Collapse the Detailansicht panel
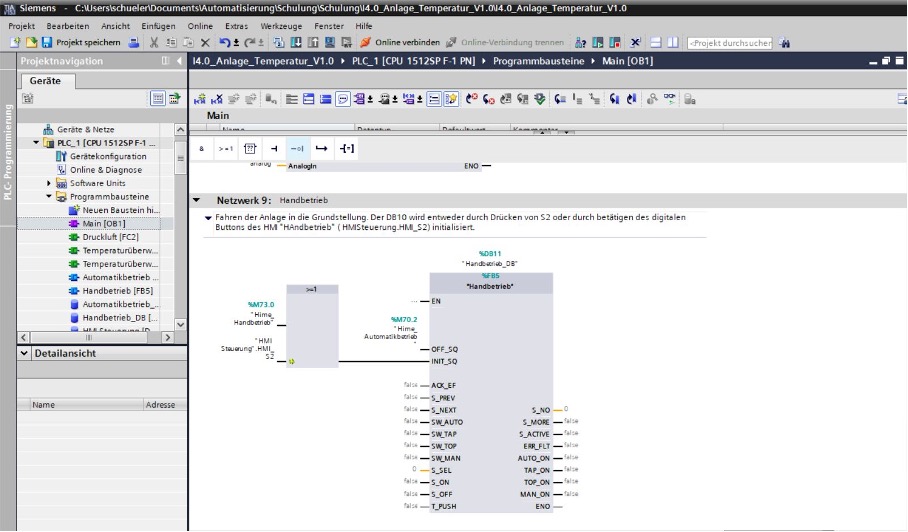Screen dimensions: 908x532 point(25,354)
